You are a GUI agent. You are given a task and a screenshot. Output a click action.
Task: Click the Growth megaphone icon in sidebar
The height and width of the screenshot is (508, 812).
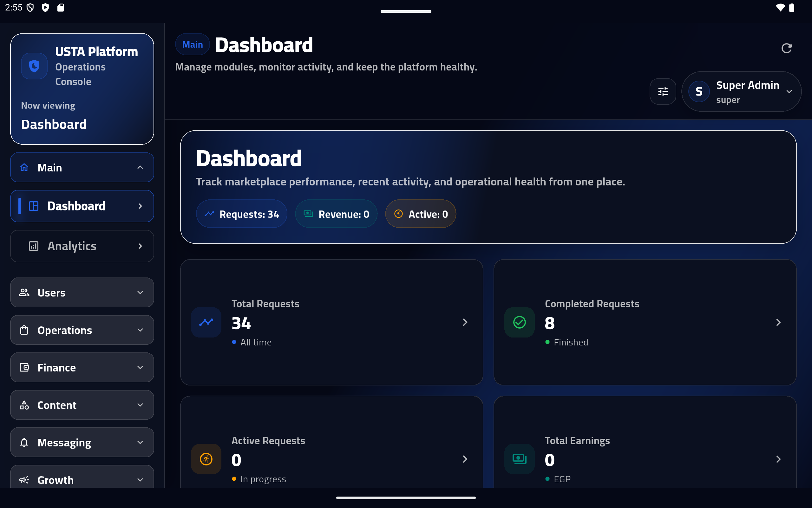[x=24, y=480]
